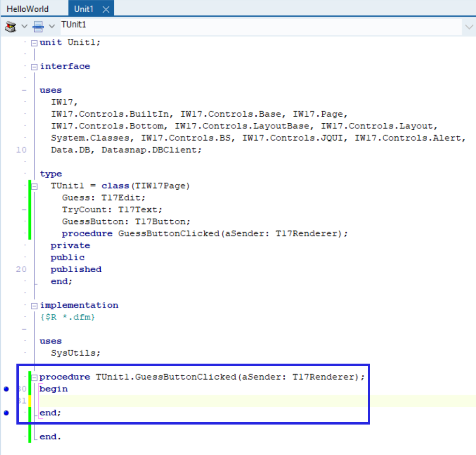Collapse the implementation section fold marker
476x455 pixels.
(x=34, y=306)
